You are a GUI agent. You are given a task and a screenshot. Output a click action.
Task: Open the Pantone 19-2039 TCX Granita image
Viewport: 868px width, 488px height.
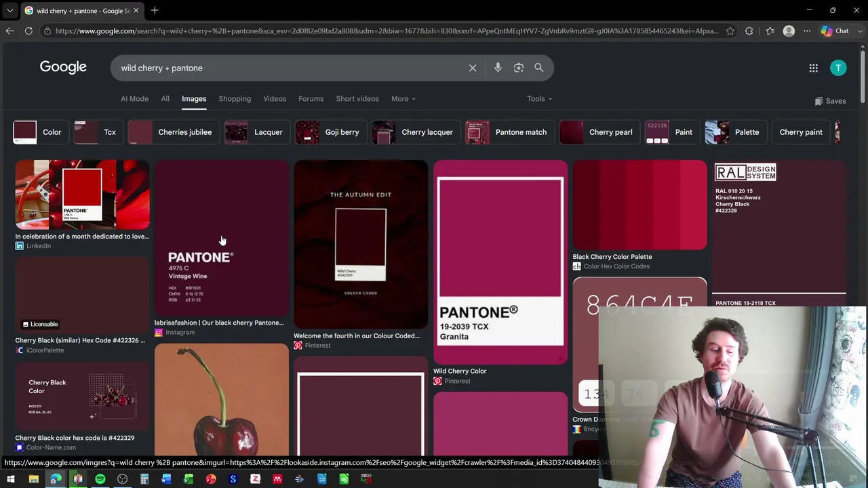coord(500,262)
